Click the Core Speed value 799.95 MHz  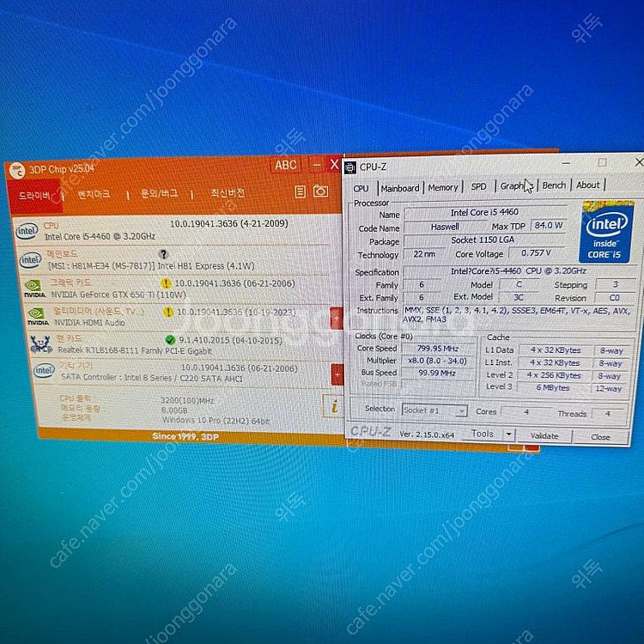click(438, 349)
